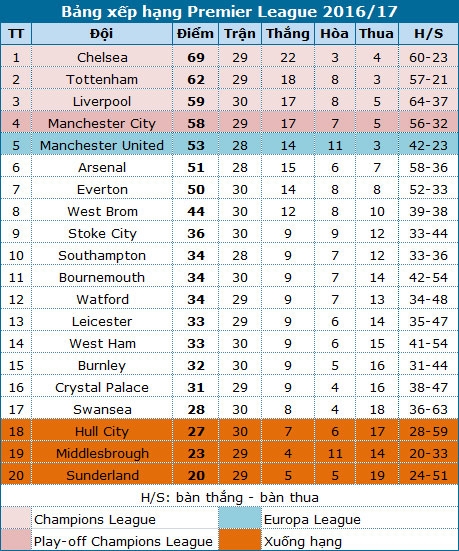This screenshot has height=551, width=459.
Task: Click the Hòa column header
Action: point(335,34)
